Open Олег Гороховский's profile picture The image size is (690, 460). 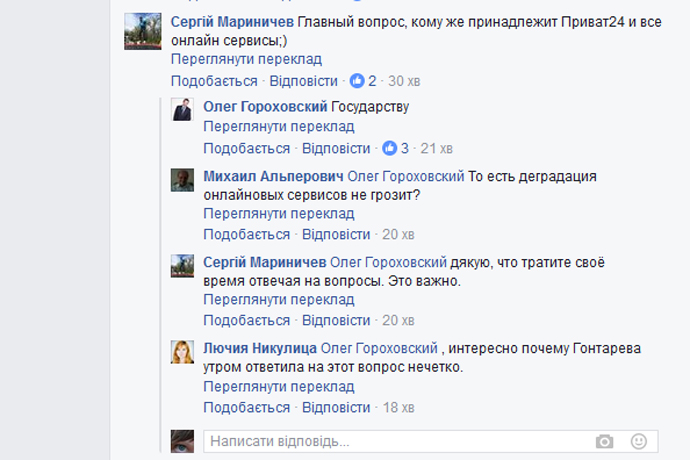(x=183, y=111)
